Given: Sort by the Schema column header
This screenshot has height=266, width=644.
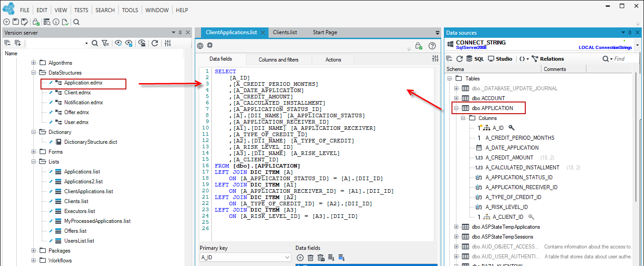Looking at the screenshot, I should pos(492,69).
